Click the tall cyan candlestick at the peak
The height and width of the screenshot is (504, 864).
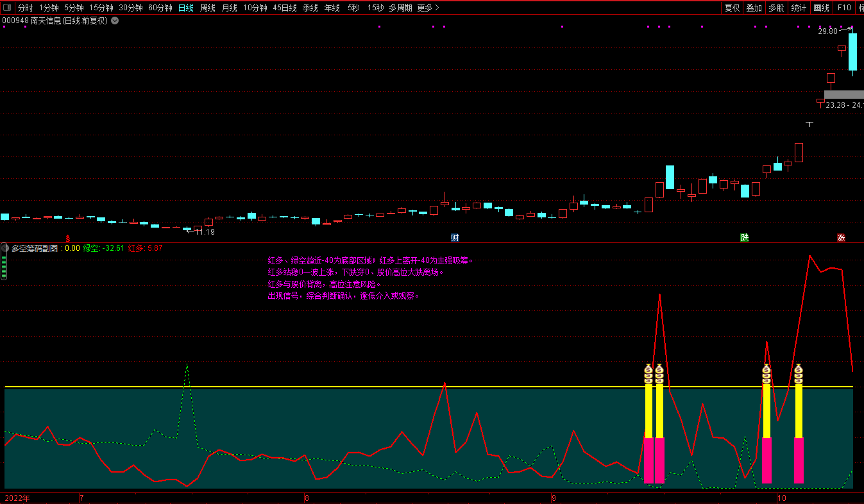[852, 51]
